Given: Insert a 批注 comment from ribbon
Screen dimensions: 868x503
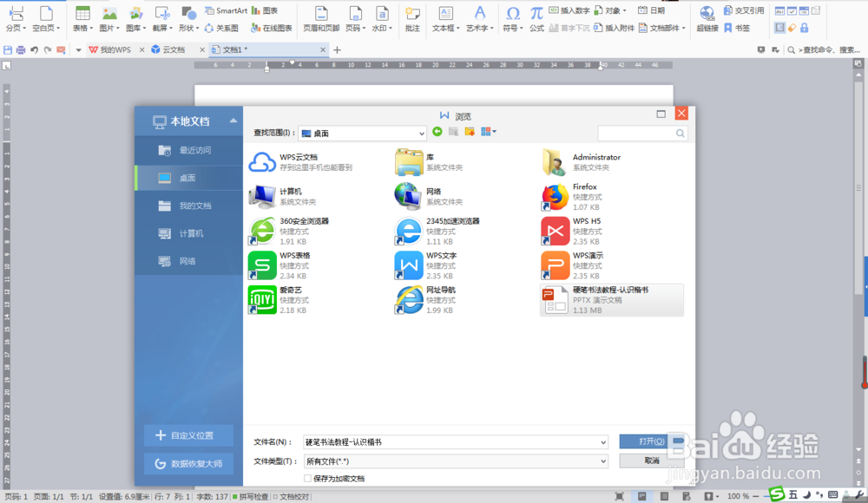Looking at the screenshot, I should point(412,19).
